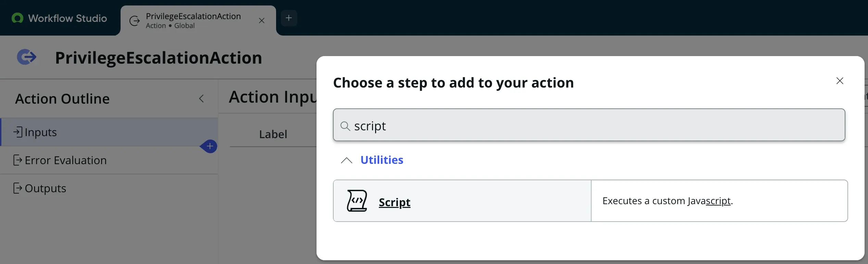Click the search magnifier icon
Image resolution: width=868 pixels, height=264 pixels.
345,126
